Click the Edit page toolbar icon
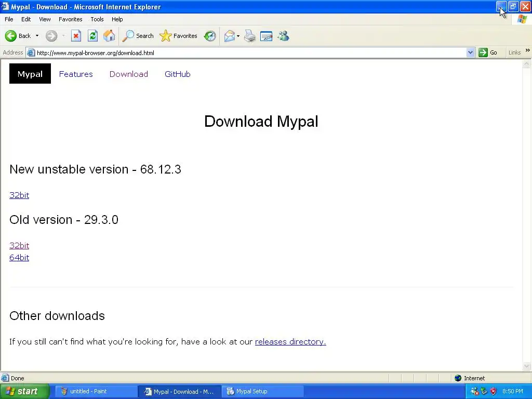Screen dimensions: 532x399 [x=267, y=36]
